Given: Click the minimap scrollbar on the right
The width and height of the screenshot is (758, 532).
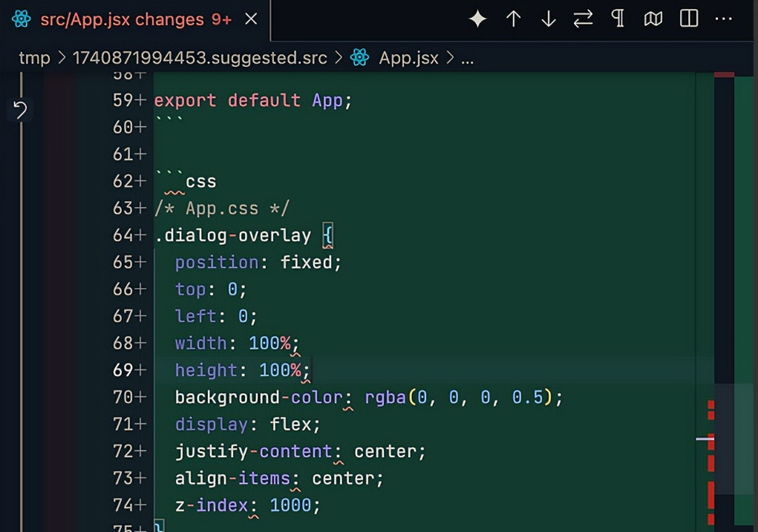Looking at the screenshot, I should click(745, 297).
